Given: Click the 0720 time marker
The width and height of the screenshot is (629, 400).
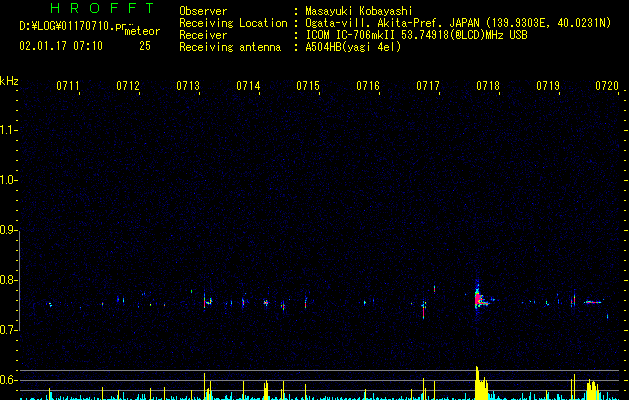Looking at the screenshot, I should pyautogui.click(x=607, y=86).
